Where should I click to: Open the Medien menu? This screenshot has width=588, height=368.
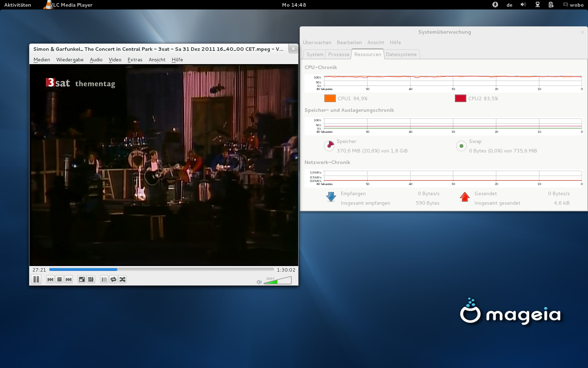[42, 60]
